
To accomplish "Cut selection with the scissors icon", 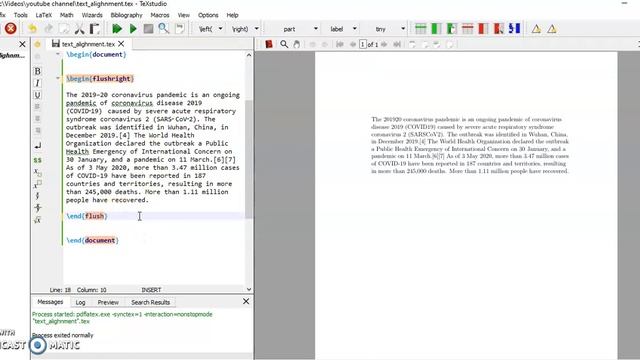I will pyautogui.click(x=79, y=29).
